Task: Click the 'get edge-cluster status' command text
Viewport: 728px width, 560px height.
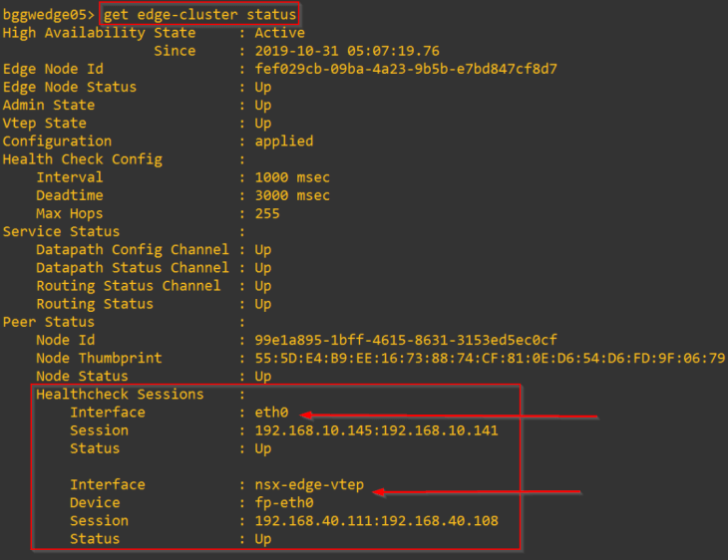Action: pyautogui.click(x=199, y=15)
